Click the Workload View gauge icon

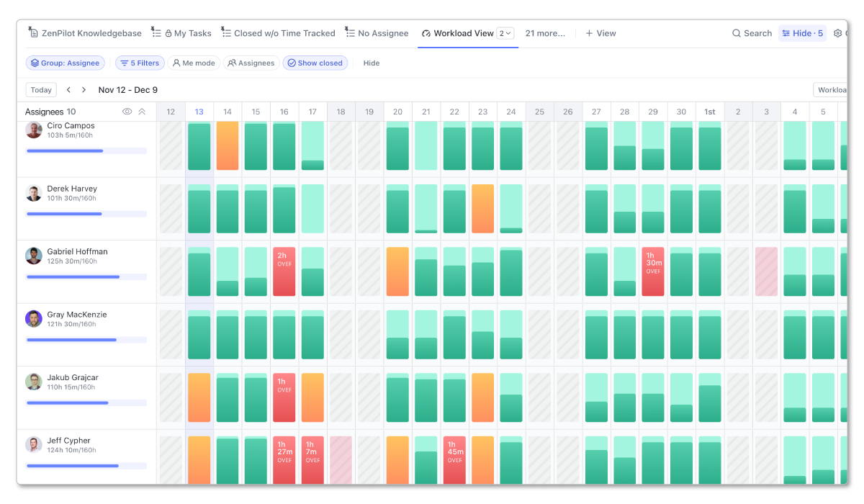428,33
